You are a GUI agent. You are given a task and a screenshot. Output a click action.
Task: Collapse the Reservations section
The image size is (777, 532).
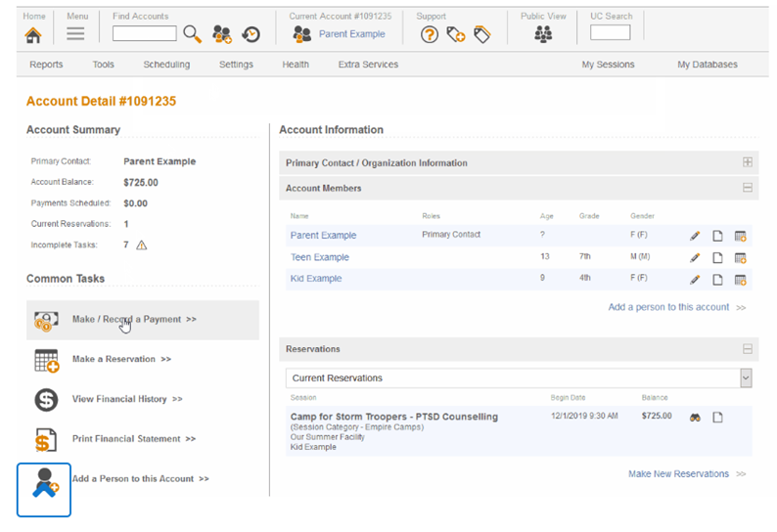(x=748, y=349)
